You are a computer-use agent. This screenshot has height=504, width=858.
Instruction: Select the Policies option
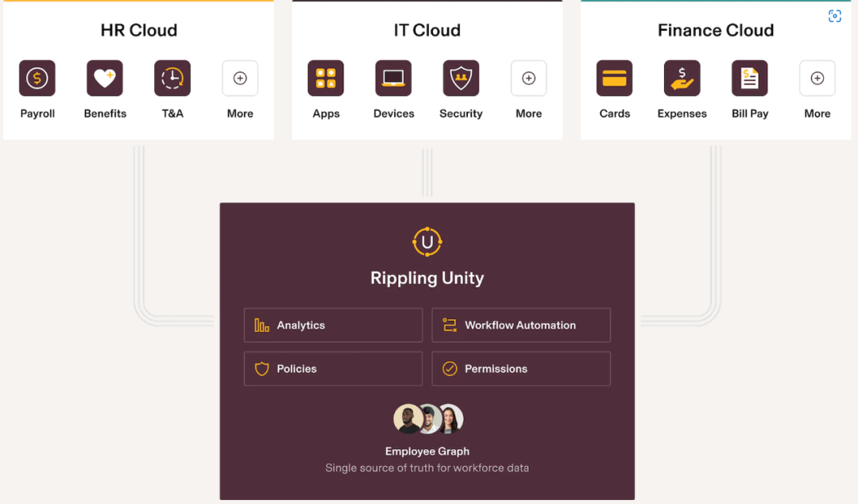(x=333, y=368)
